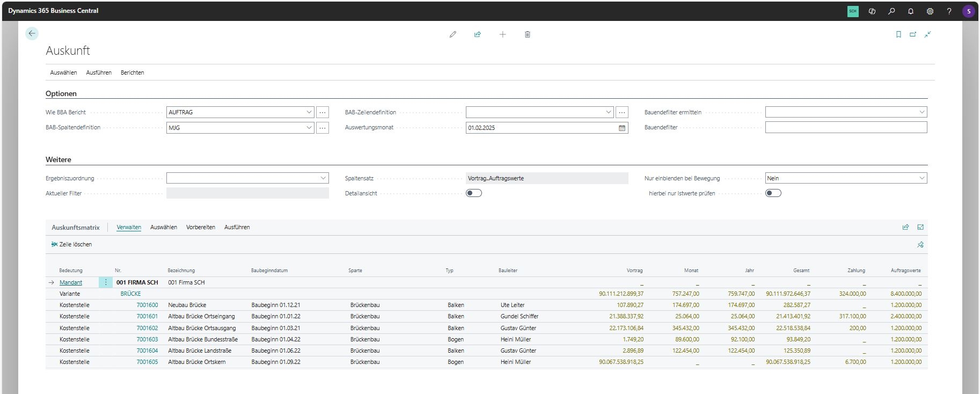Click the plus icon to add new
Viewport: 980px width, 394px height.
(x=502, y=34)
